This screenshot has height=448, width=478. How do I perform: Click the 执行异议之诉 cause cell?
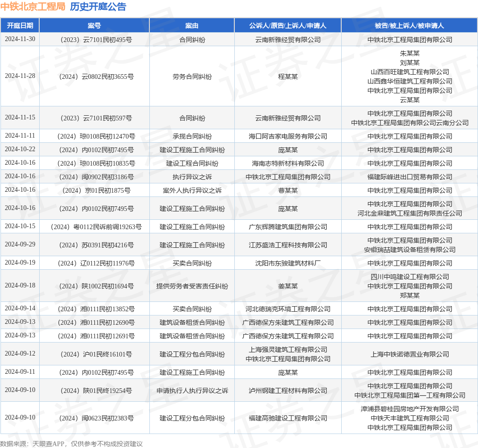click(192, 177)
